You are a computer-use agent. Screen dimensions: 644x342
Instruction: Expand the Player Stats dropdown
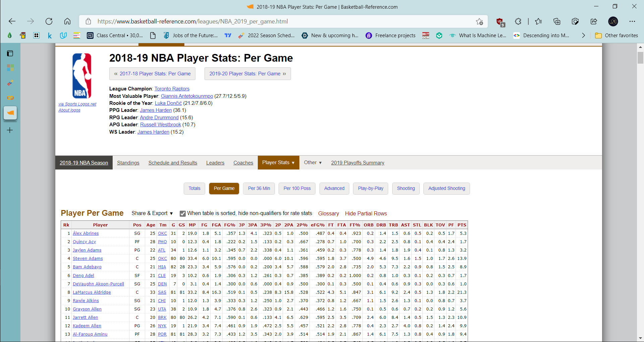[278, 163]
